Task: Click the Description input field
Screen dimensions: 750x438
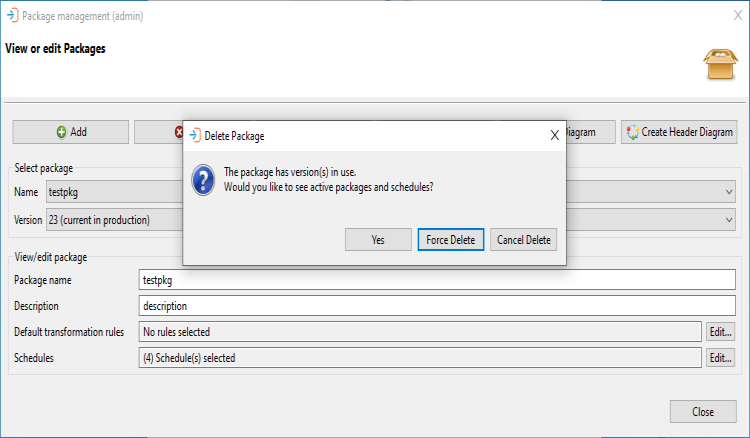Action: coord(437,306)
